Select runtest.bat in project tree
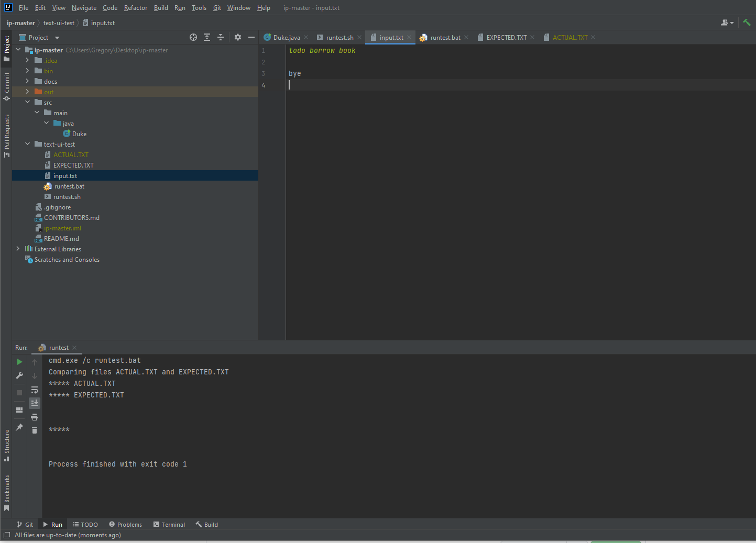 tap(69, 186)
